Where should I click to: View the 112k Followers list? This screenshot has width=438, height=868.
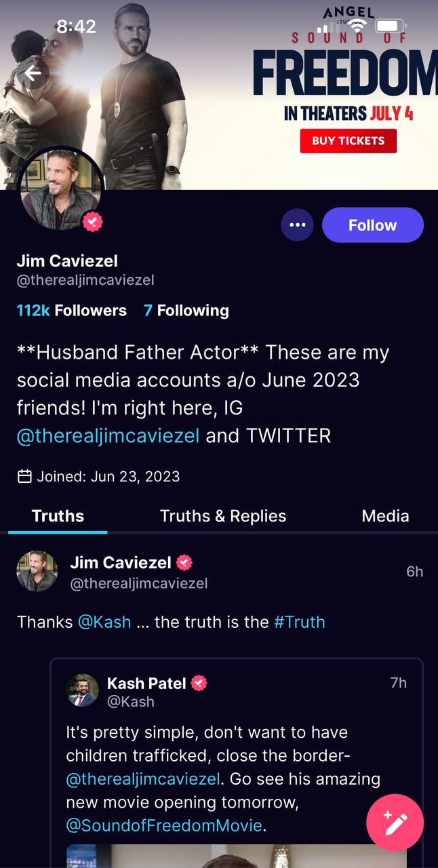click(71, 311)
